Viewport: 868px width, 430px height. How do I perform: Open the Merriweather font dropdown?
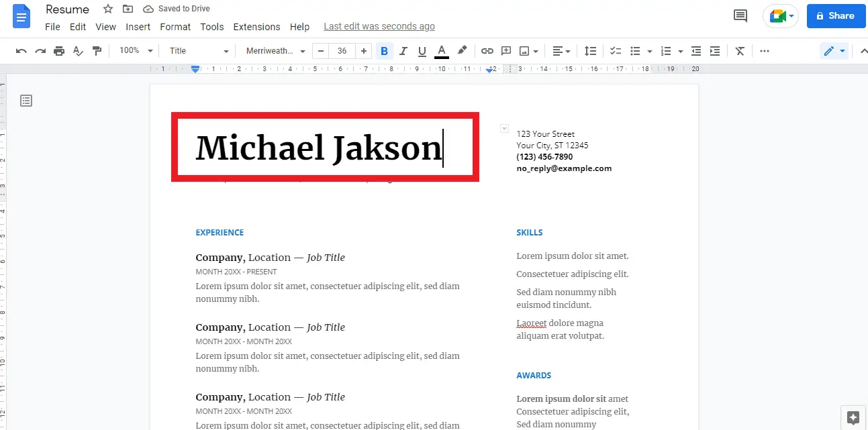click(x=275, y=50)
